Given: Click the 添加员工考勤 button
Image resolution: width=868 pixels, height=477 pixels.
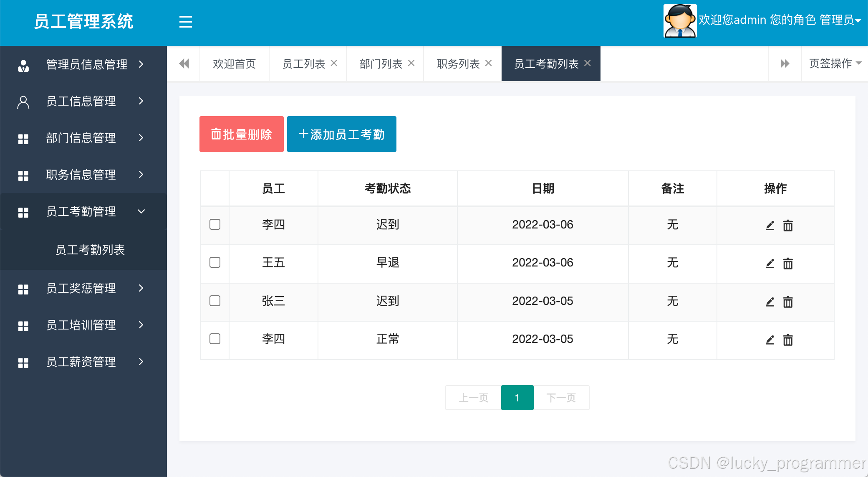Looking at the screenshot, I should 341,134.
